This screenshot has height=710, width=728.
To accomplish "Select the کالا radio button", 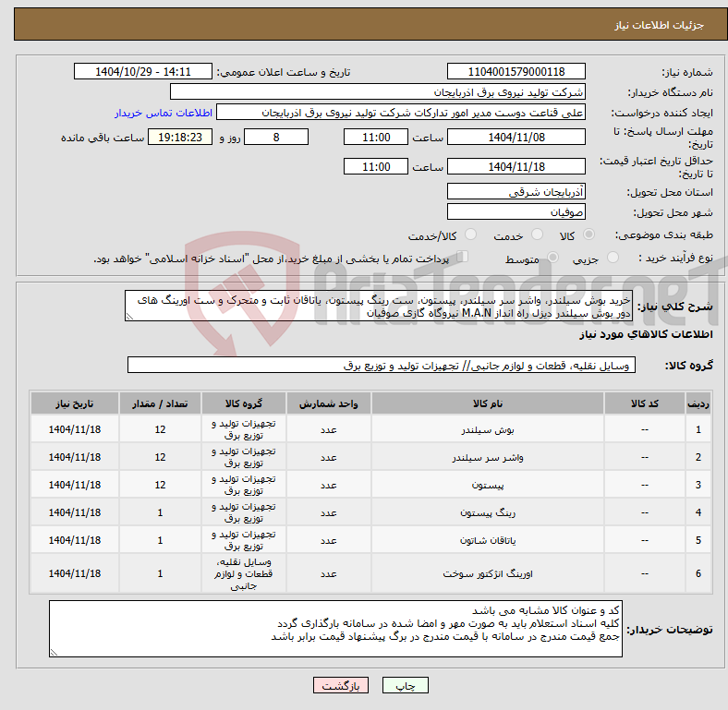I will point(588,235).
